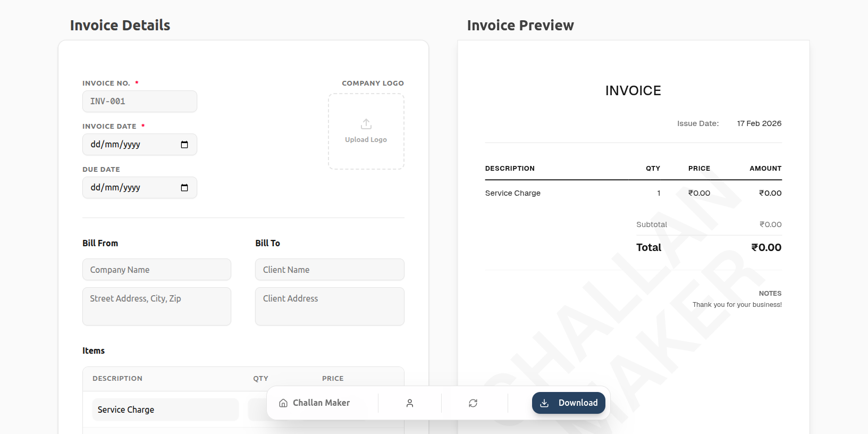Open the Challan Maker home link
The height and width of the screenshot is (434, 868).
321,403
